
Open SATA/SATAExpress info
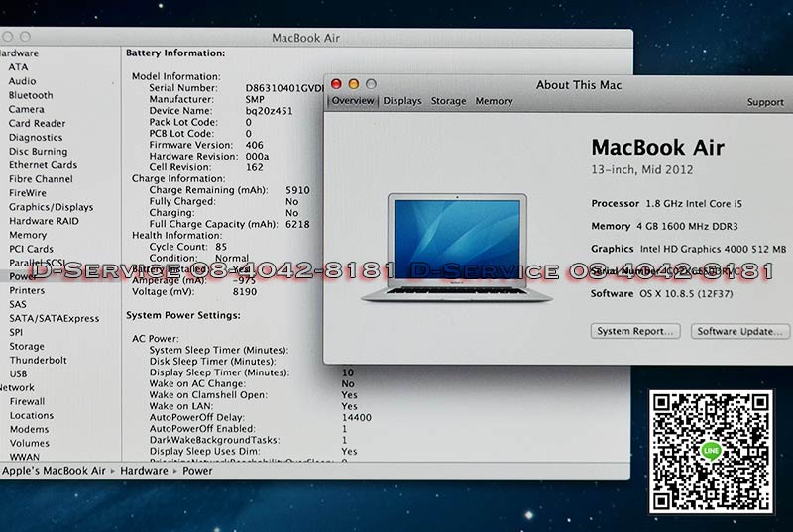pyautogui.click(x=55, y=318)
